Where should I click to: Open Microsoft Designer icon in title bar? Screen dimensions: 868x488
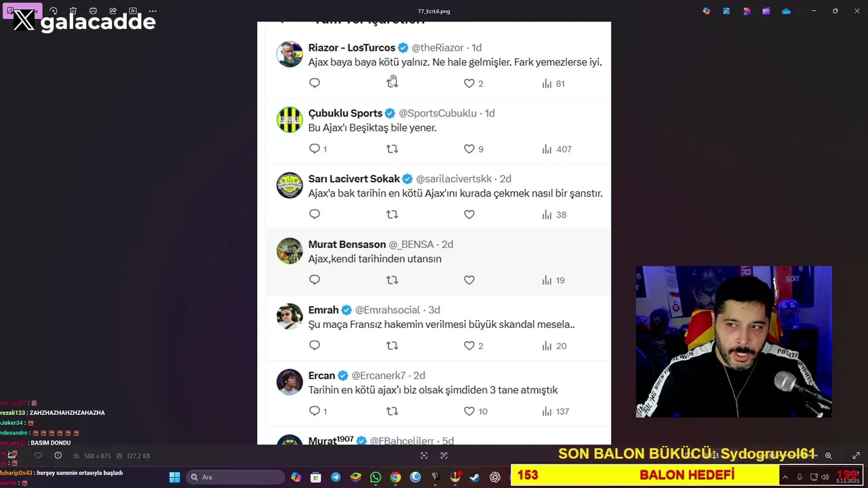[x=747, y=11]
